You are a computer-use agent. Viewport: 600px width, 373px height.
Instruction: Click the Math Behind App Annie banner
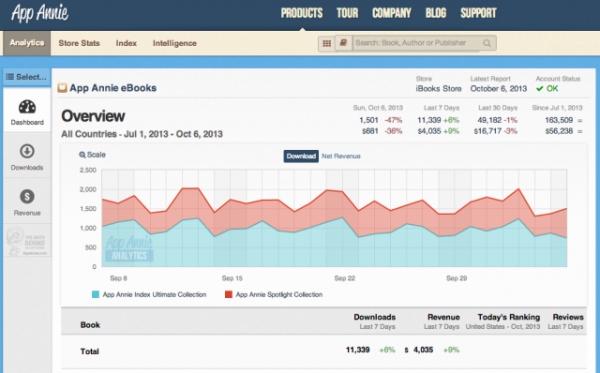tap(27, 241)
